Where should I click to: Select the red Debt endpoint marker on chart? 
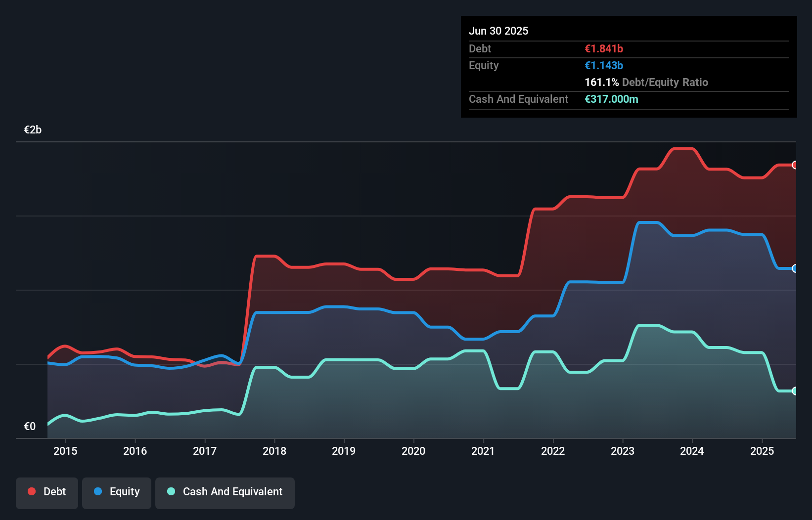click(x=795, y=165)
